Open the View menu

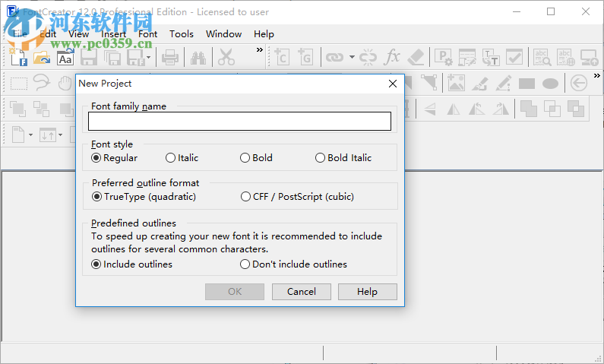pos(78,34)
